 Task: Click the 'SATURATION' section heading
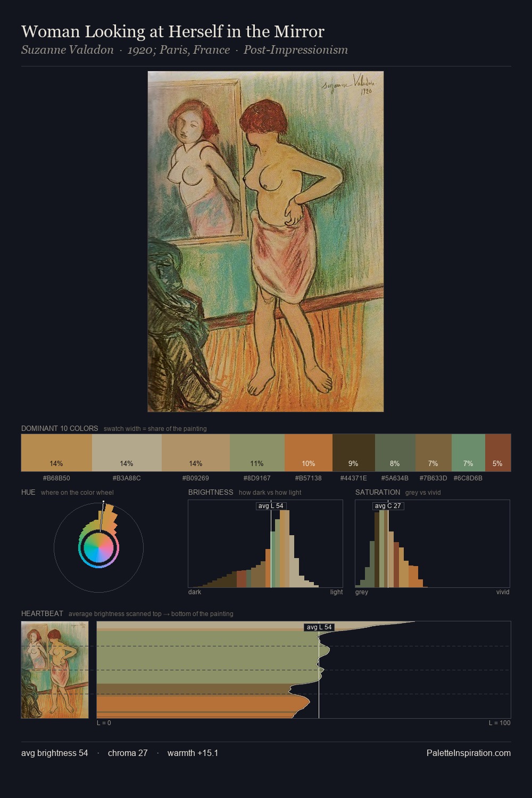[378, 492]
